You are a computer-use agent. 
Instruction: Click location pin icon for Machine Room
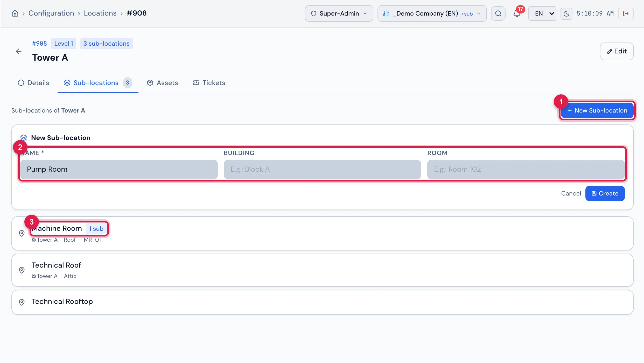[22, 233]
